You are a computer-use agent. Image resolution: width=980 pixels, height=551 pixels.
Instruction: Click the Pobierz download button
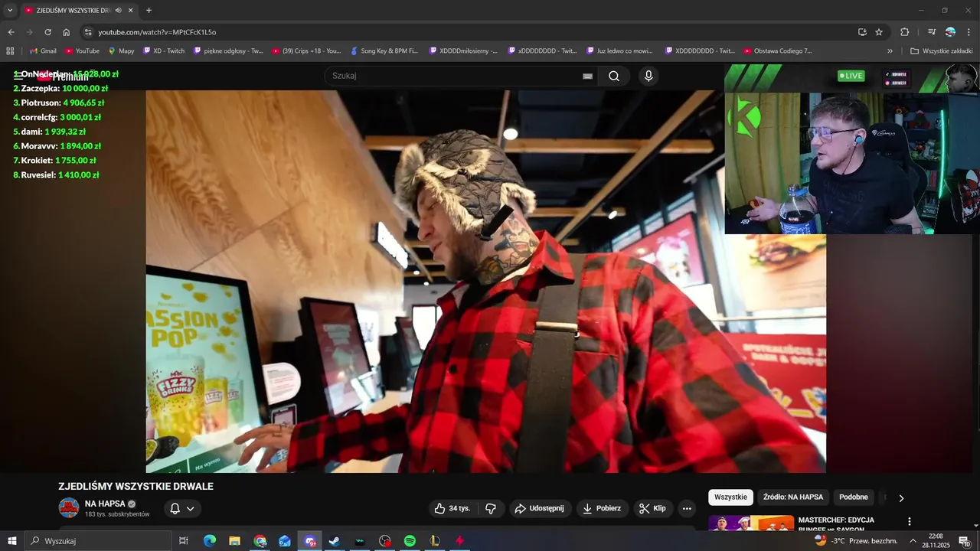pos(602,508)
